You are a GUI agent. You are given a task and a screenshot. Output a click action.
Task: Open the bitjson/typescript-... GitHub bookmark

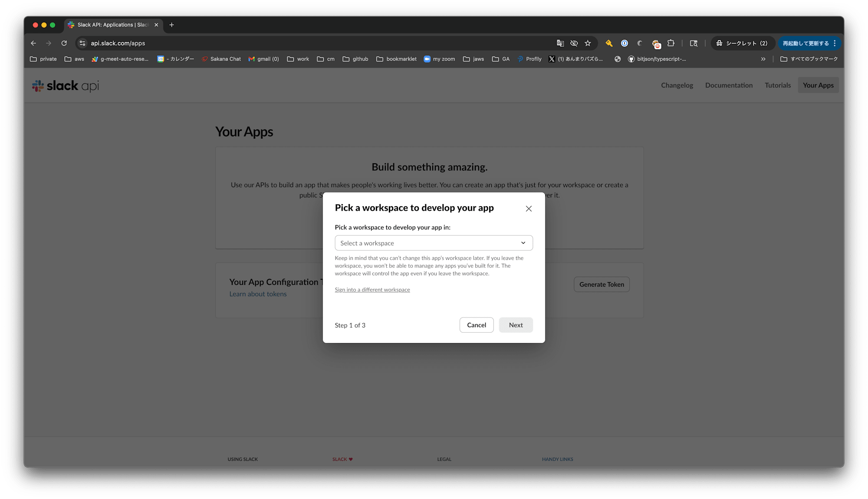point(657,59)
